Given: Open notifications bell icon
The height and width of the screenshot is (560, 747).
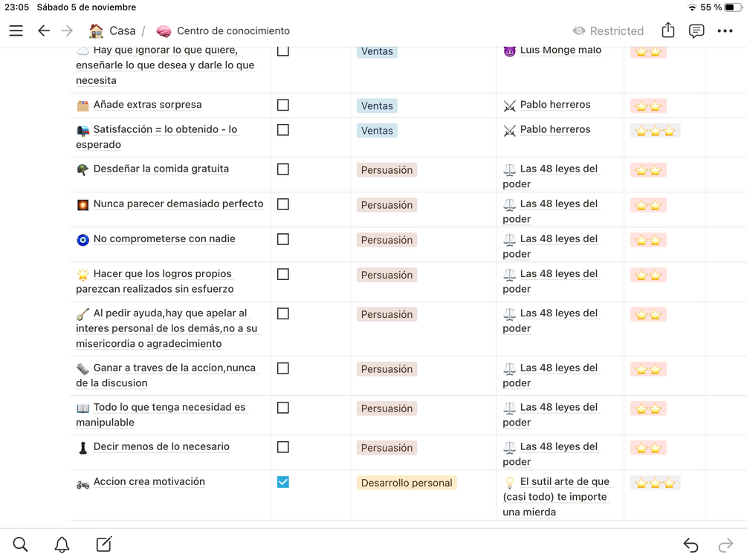Looking at the screenshot, I should tap(62, 544).
